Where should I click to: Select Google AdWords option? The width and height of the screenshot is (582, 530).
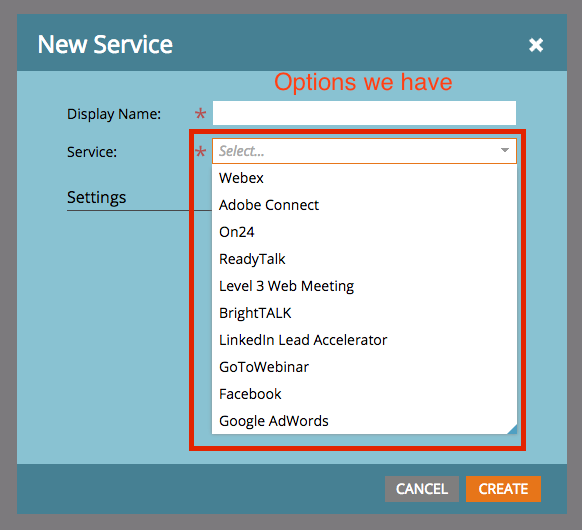[x=364, y=421]
